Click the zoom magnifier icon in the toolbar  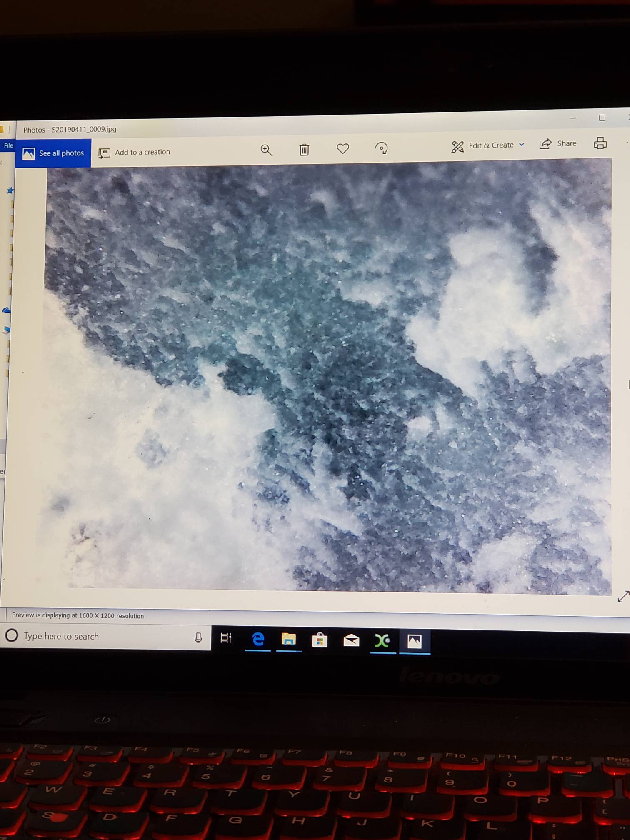coord(266,150)
